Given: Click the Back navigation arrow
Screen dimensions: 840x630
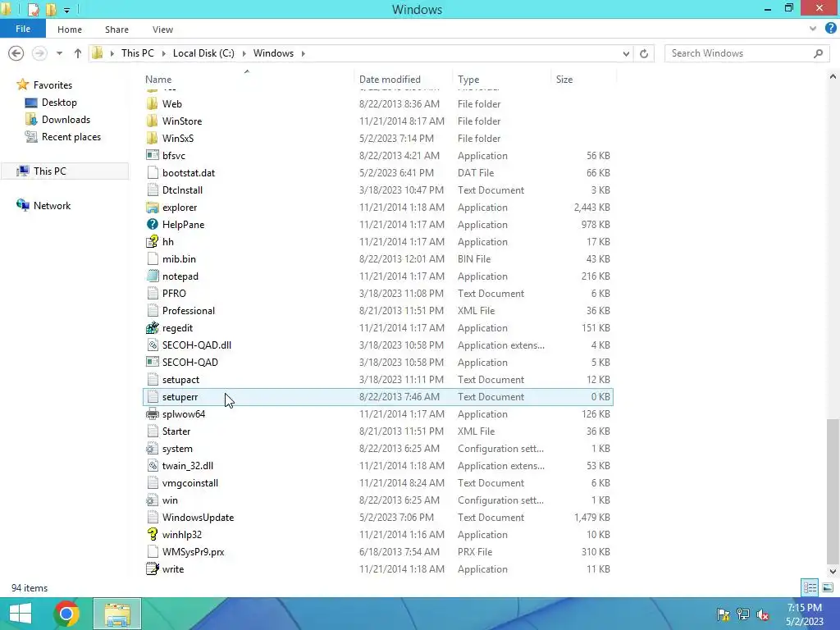Looking at the screenshot, I should 16,53.
